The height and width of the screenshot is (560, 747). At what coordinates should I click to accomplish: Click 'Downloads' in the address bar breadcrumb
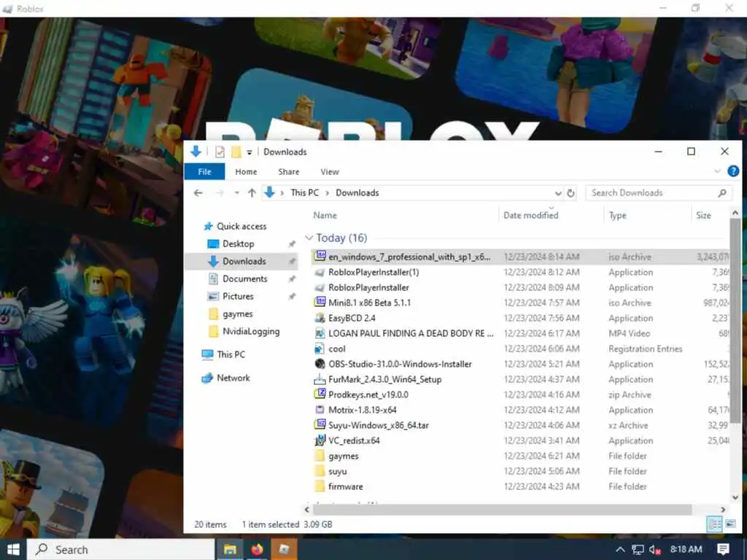(357, 192)
